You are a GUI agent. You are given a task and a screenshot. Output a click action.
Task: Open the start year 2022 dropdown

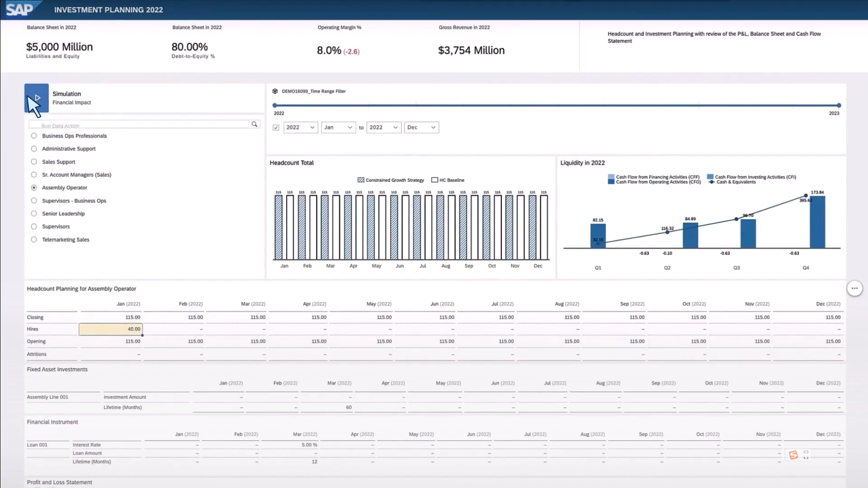pyautogui.click(x=300, y=127)
